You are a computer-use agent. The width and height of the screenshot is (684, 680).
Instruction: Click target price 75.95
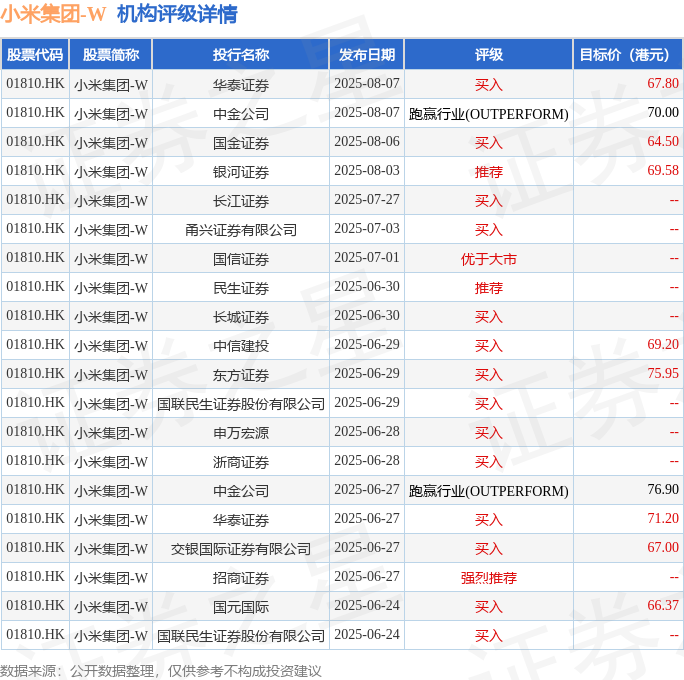point(663,373)
